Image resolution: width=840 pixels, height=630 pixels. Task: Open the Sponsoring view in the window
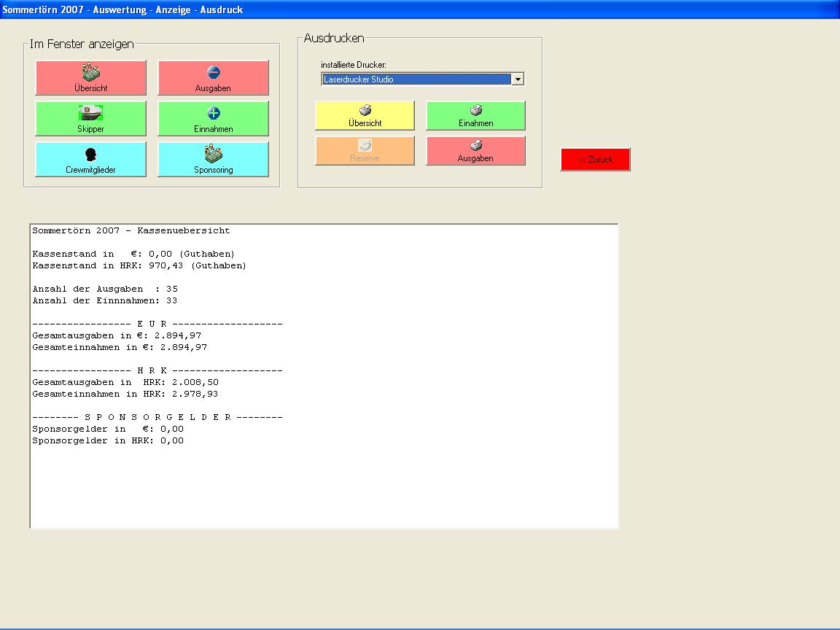[x=213, y=159]
